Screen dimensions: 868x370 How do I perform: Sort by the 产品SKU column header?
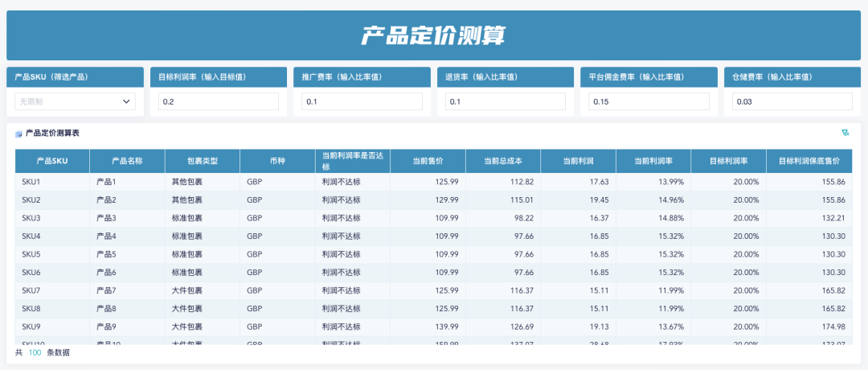[x=52, y=161]
